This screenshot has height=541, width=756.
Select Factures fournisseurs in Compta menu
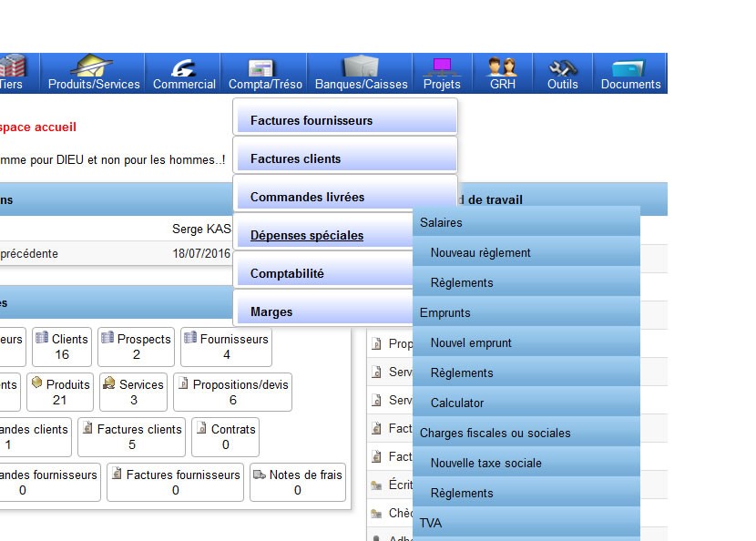click(345, 117)
